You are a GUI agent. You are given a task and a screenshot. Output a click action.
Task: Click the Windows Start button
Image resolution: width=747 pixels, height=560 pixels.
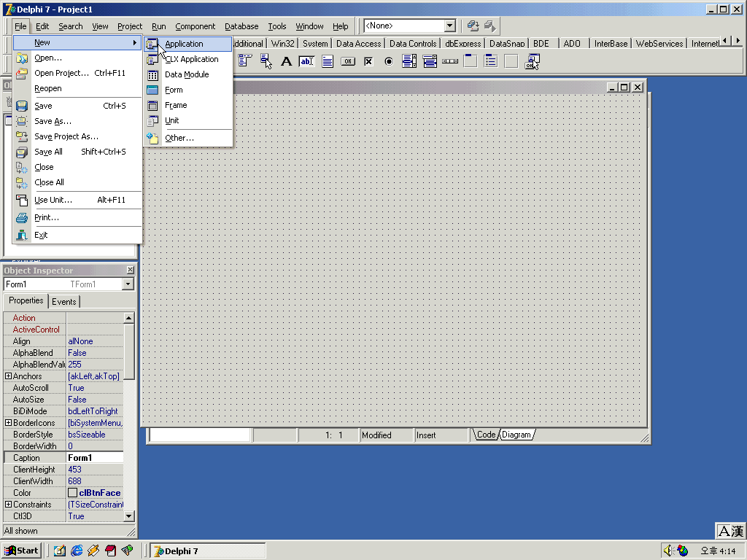tap(22, 551)
